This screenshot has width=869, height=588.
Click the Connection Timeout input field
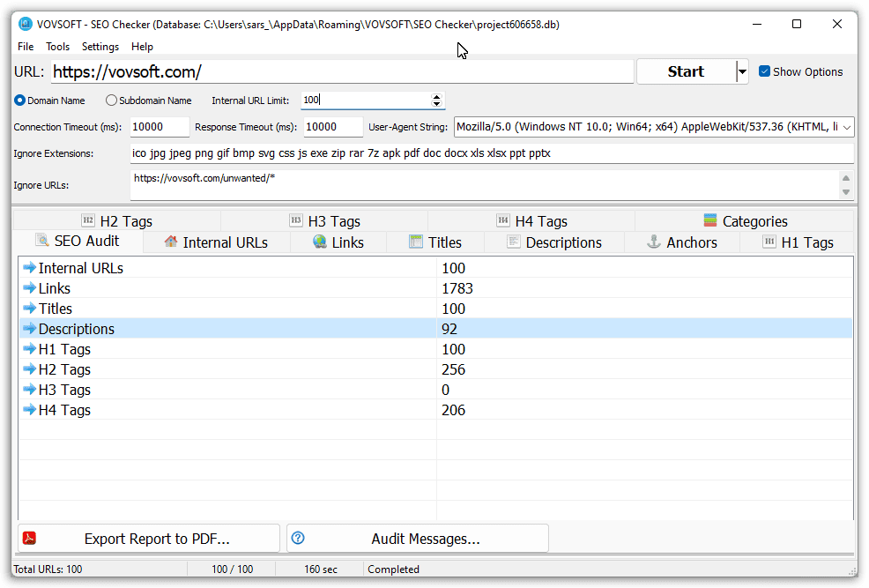tap(160, 127)
